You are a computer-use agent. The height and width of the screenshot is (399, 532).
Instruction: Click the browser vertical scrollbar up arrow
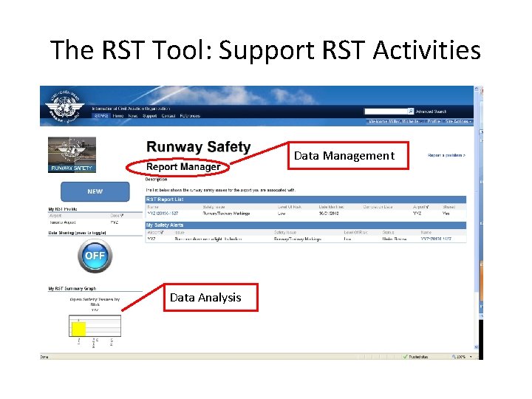[476, 89]
